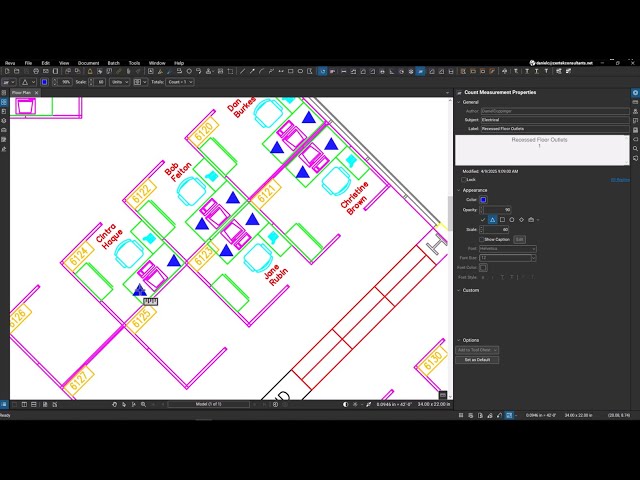Open the properties gear panel icon
Viewport: 640px width, 480px height.
(635, 93)
